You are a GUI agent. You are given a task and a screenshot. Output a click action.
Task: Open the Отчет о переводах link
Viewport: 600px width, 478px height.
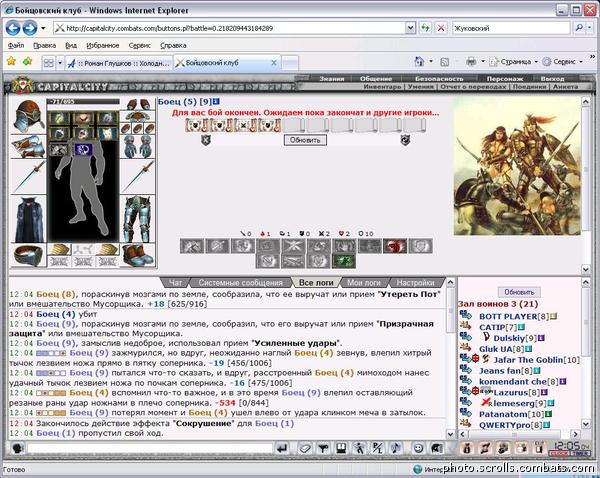[x=473, y=87]
